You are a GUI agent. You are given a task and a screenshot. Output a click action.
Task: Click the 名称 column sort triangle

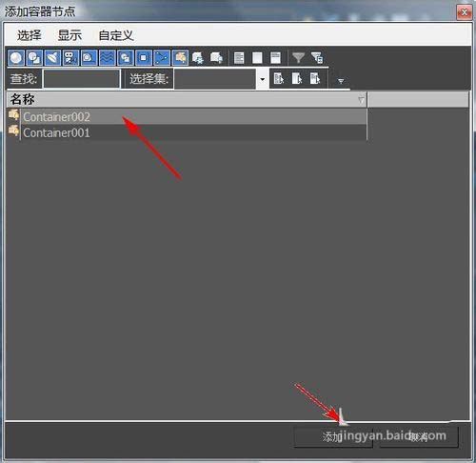(x=361, y=100)
